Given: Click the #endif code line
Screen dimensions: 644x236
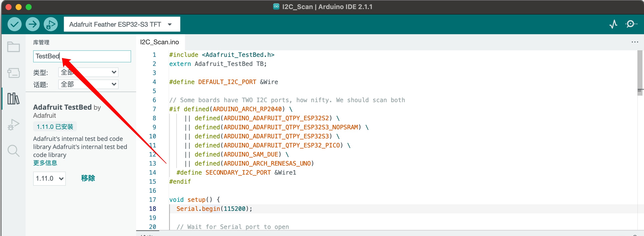Looking at the screenshot, I should pos(180,182).
